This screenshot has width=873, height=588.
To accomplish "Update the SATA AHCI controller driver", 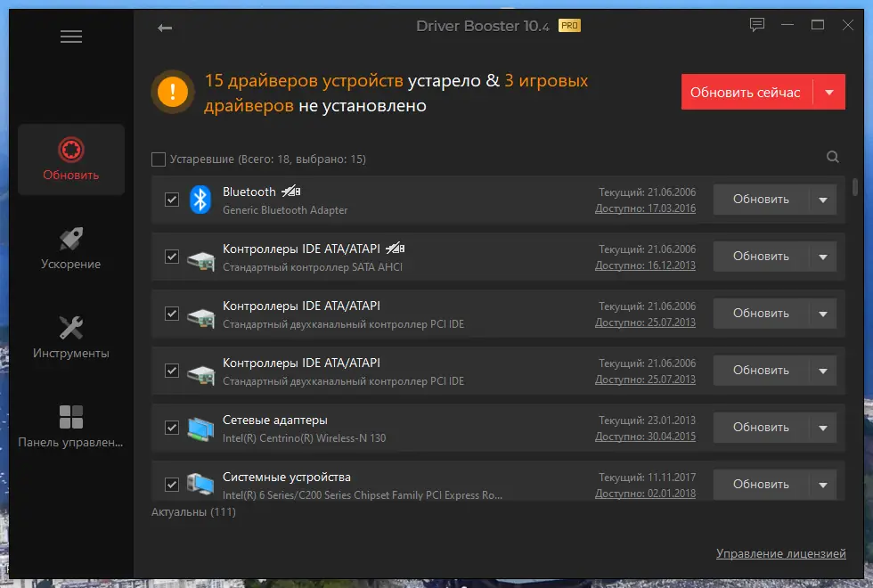I will tap(761, 257).
